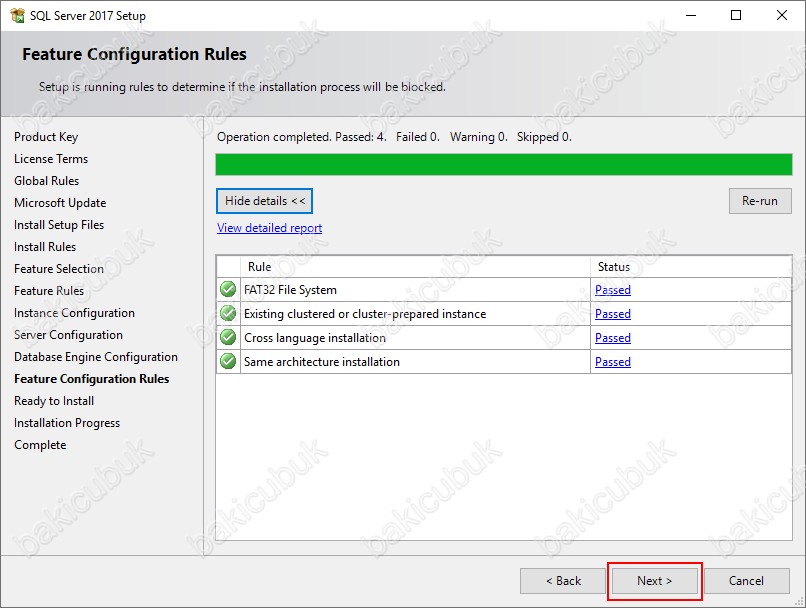Select Product Key step in sidebar
This screenshot has width=806, height=608.
pos(46,137)
